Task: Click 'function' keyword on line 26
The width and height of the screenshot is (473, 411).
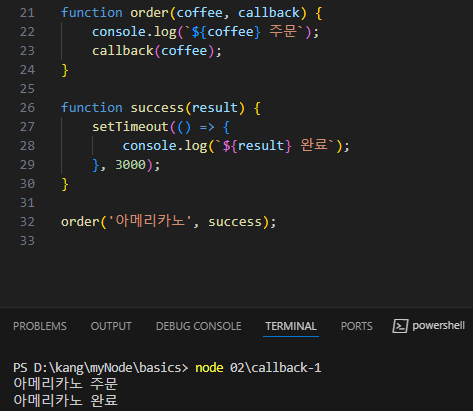Action: pyautogui.click(x=92, y=108)
